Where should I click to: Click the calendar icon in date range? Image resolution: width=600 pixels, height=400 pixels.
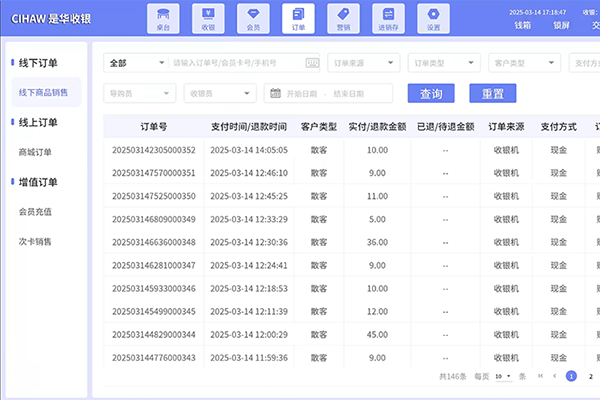pos(275,94)
